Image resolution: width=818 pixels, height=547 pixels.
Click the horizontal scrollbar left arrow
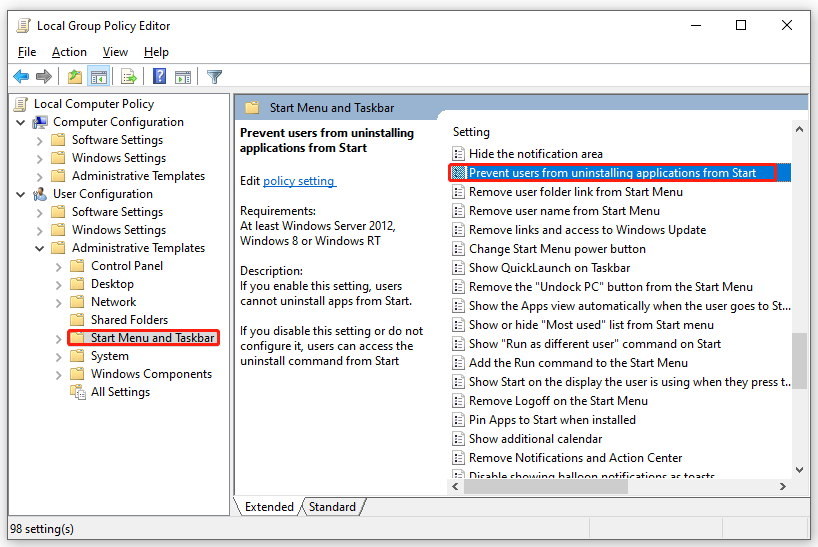[455, 487]
